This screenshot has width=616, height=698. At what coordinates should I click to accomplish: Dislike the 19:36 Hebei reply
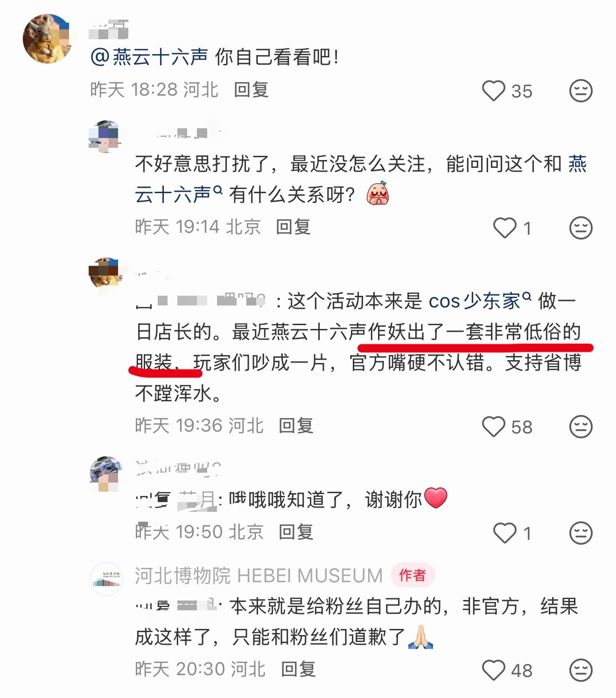pyautogui.click(x=581, y=426)
